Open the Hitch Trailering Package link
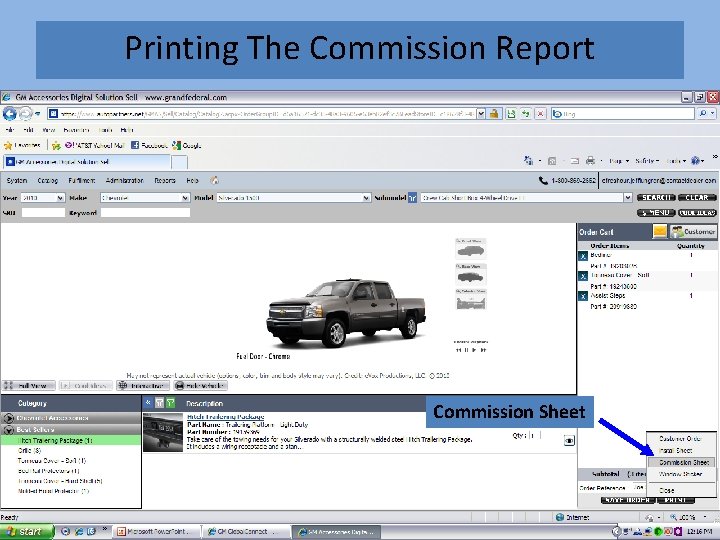The height and width of the screenshot is (540, 720). pos(225,417)
